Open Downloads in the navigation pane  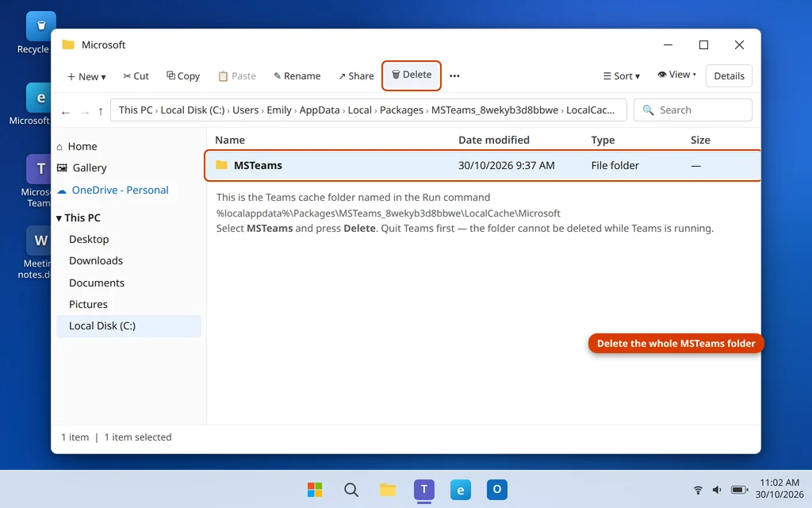(96, 260)
